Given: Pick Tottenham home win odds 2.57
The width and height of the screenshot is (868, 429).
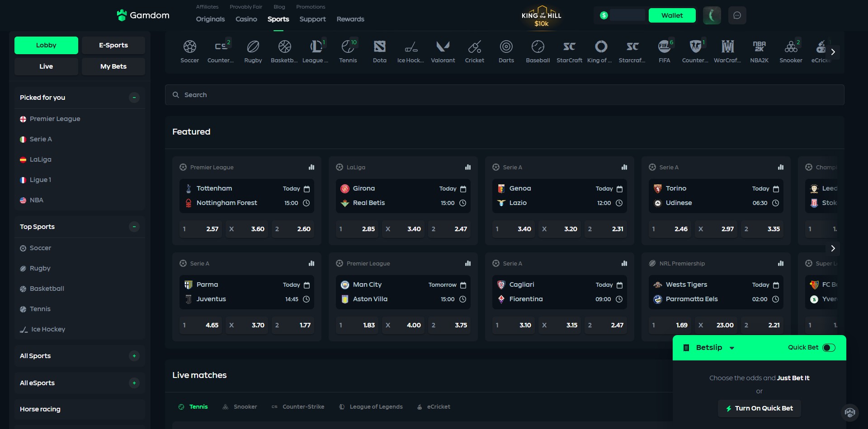Looking at the screenshot, I should (x=201, y=229).
